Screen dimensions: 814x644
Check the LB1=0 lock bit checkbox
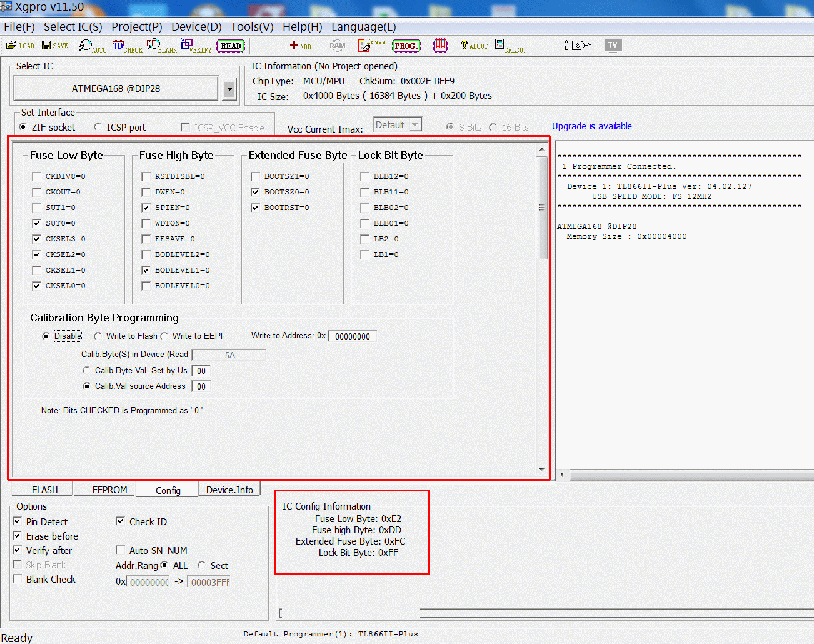point(365,254)
